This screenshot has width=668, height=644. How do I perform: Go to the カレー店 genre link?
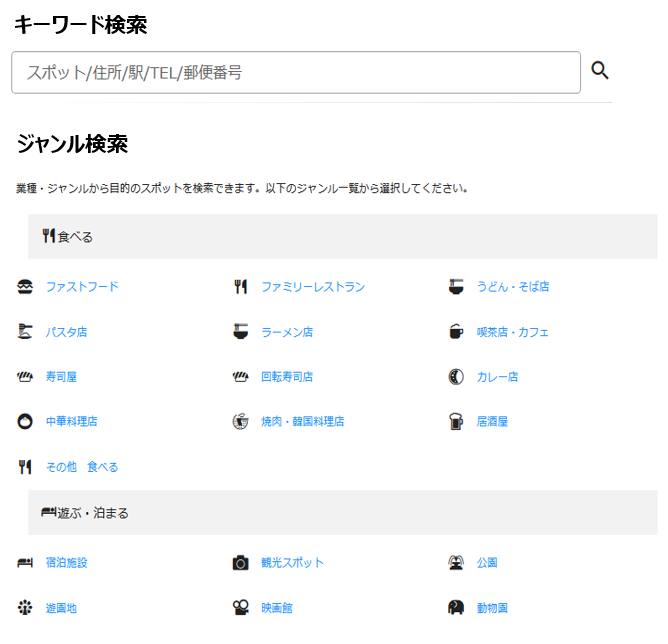click(497, 377)
